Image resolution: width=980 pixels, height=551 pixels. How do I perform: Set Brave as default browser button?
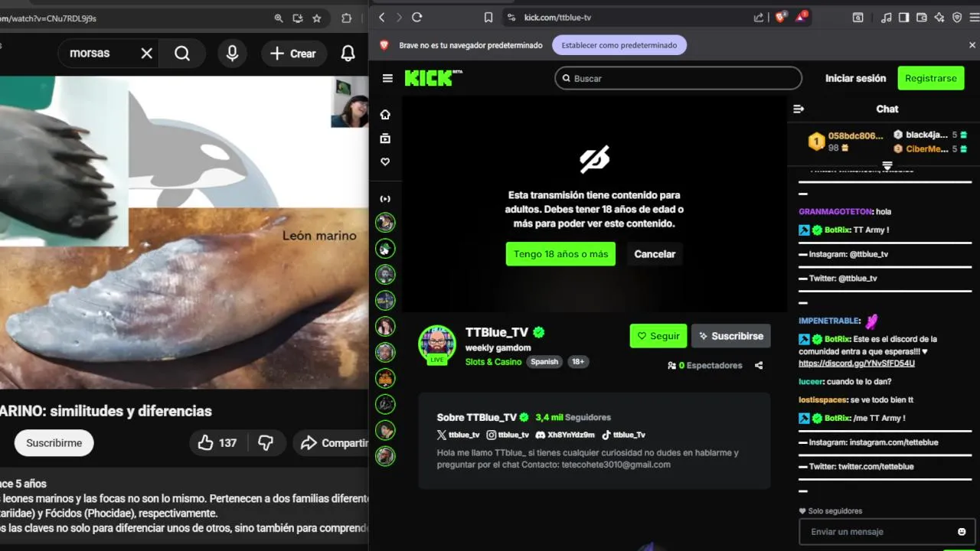coord(619,45)
